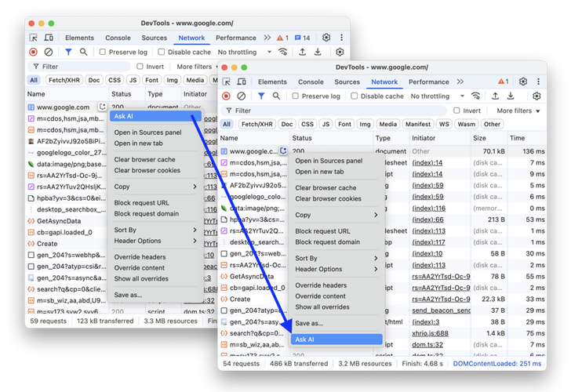Expand more tabs chevron in back window
Screen dimensions: 571x392
[x=267, y=38]
